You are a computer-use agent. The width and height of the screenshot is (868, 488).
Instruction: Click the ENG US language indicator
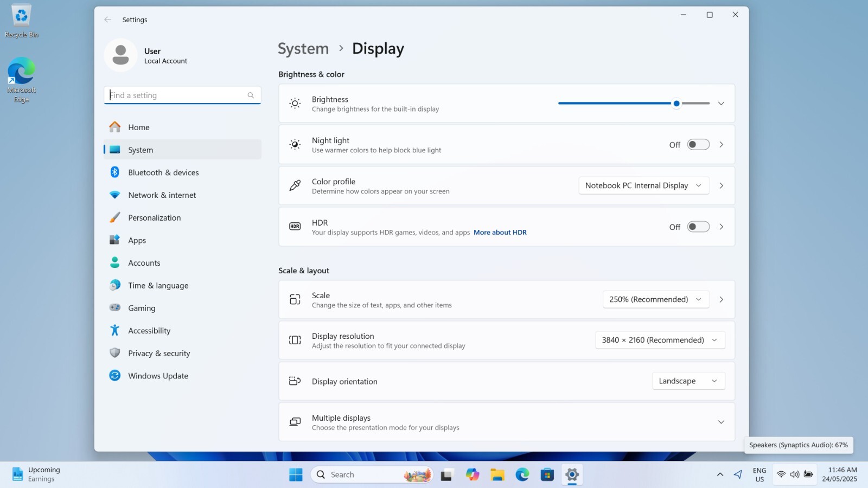(759, 474)
